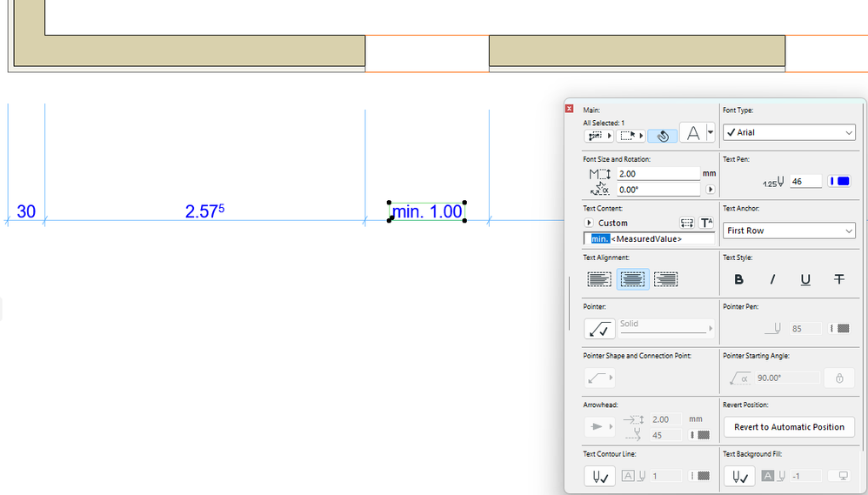Click the Text Pen icon
868x495 pixels.
[774, 182]
